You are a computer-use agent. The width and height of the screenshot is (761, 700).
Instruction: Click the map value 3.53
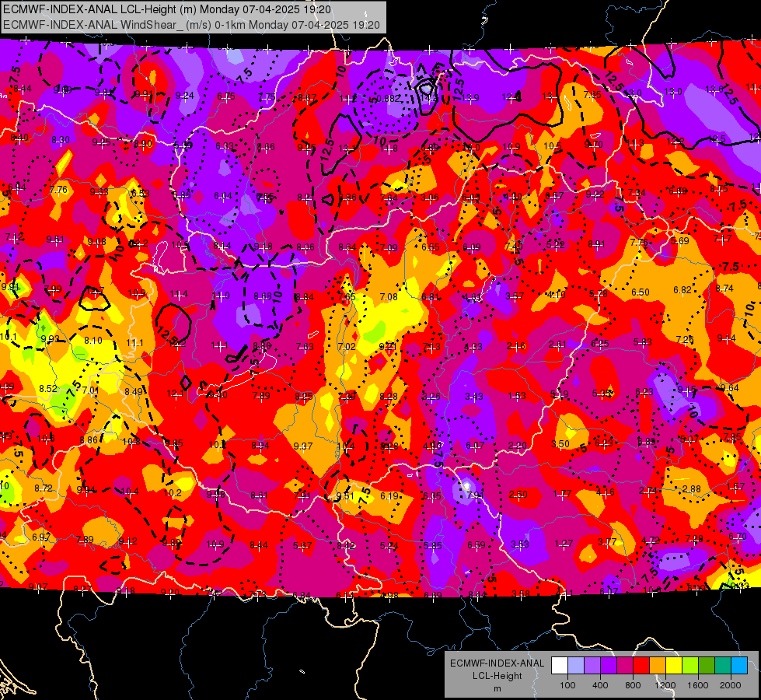click(520, 544)
